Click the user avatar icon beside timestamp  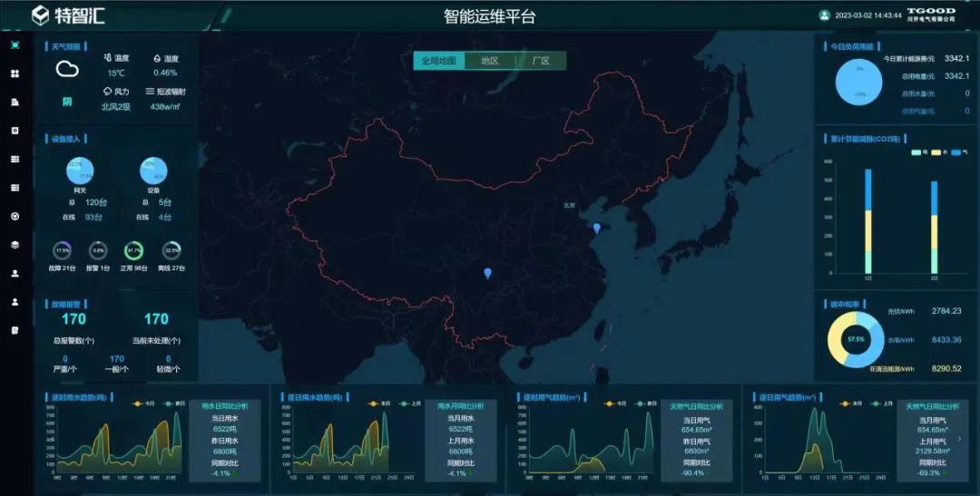coord(824,15)
